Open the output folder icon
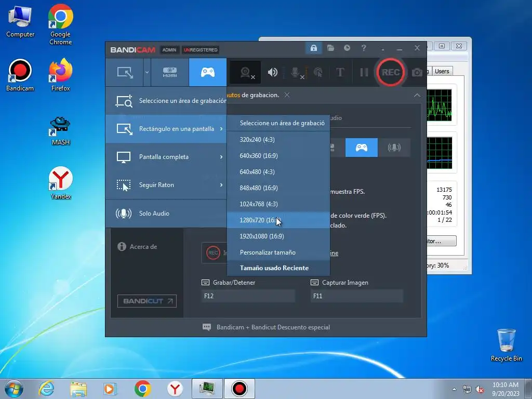The width and height of the screenshot is (532, 399). pyautogui.click(x=330, y=48)
